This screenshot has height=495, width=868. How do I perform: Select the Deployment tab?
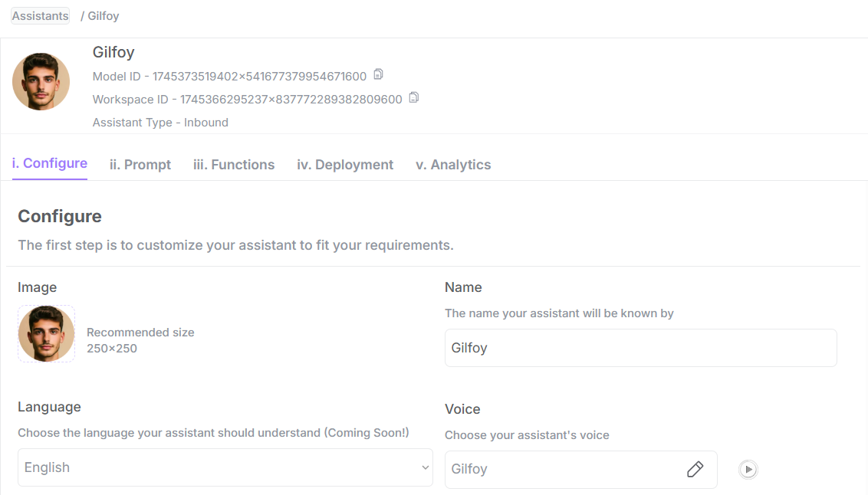coord(345,165)
